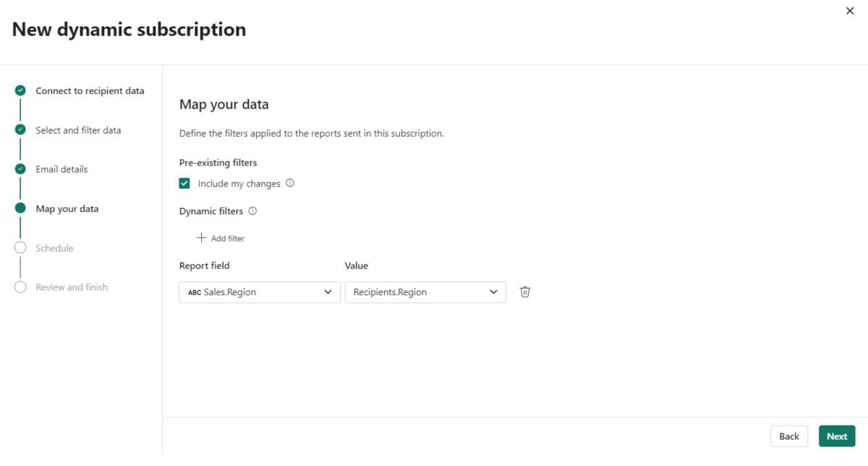Click the Next button
The height and width of the screenshot is (466, 868).
coord(836,436)
